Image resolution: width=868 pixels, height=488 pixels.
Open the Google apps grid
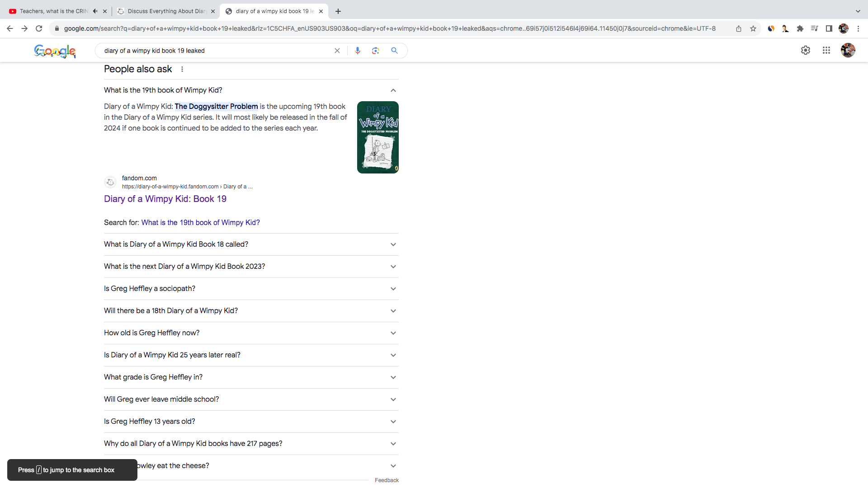click(x=826, y=50)
